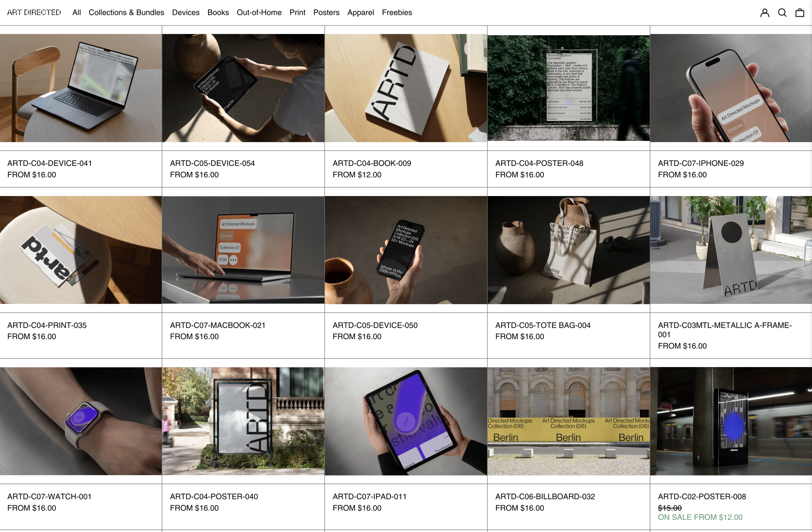Open the ARTD-C02-POSTER-008 sale product link
This screenshot has width=812, height=532.
tap(702, 496)
